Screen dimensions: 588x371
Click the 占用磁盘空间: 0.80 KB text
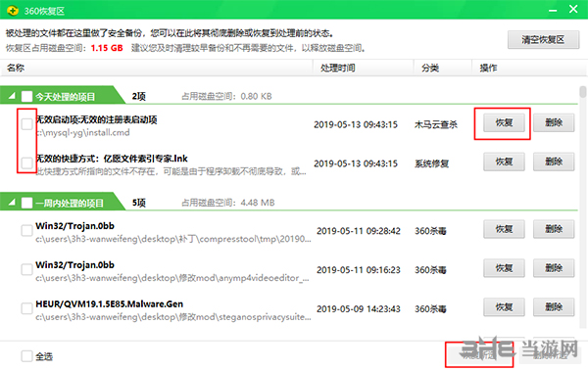(226, 96)
